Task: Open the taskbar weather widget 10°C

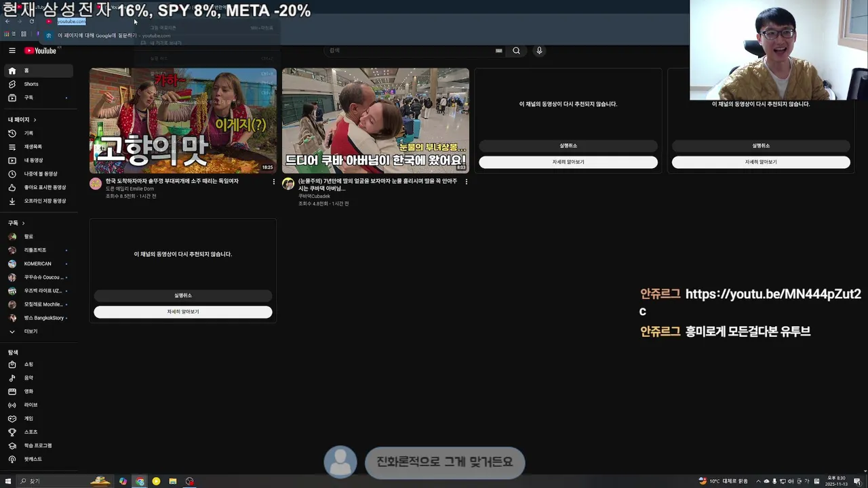Action: pos(723,481)
